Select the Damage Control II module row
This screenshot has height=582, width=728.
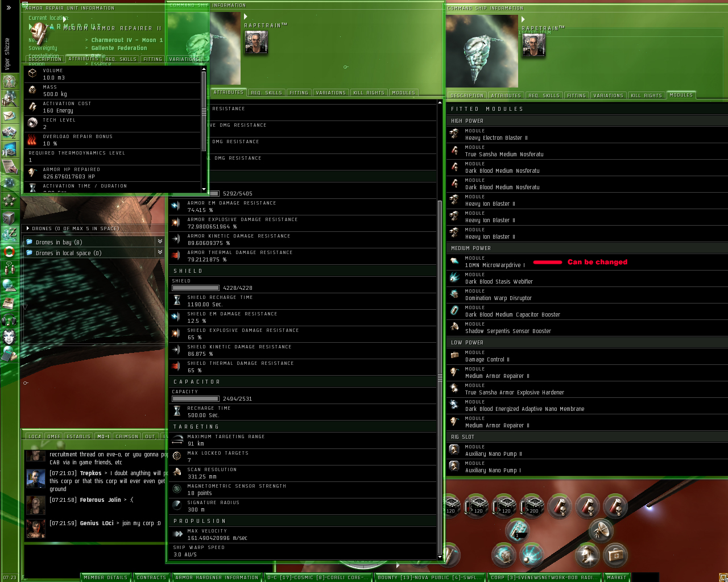(x=587, y=356)
